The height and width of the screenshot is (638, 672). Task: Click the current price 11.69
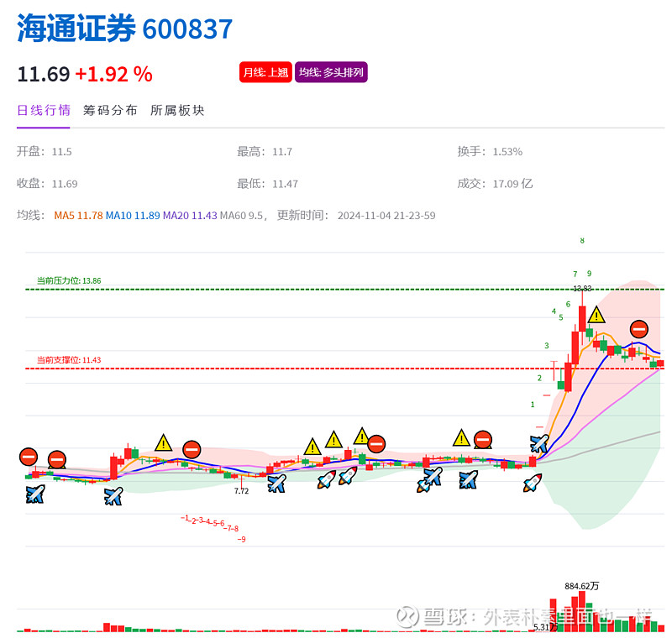pos(44,74)
